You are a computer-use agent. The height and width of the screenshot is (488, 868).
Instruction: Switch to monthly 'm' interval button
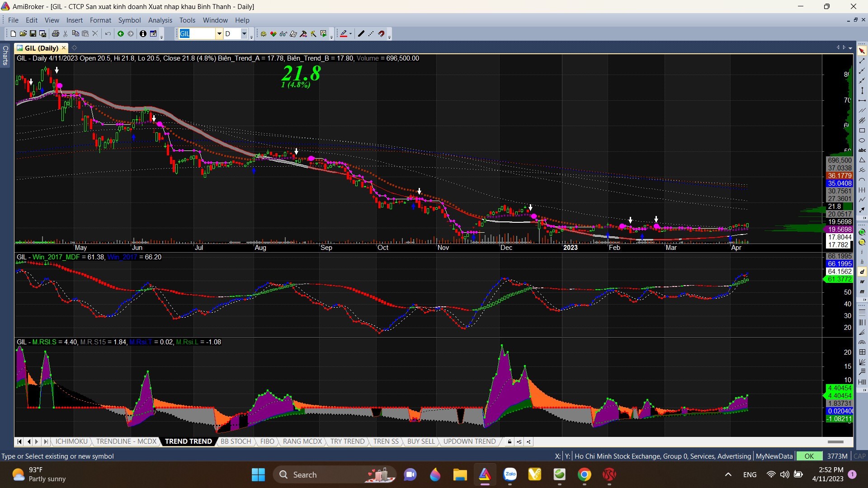[862, 291]
